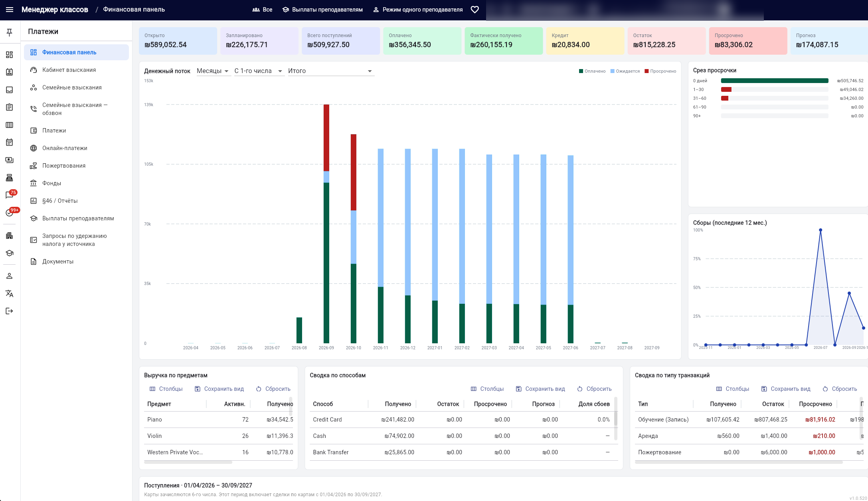Open the user profile icon in sidebar
This screenshot has width=868, height=501.
[x=10, y=276]
